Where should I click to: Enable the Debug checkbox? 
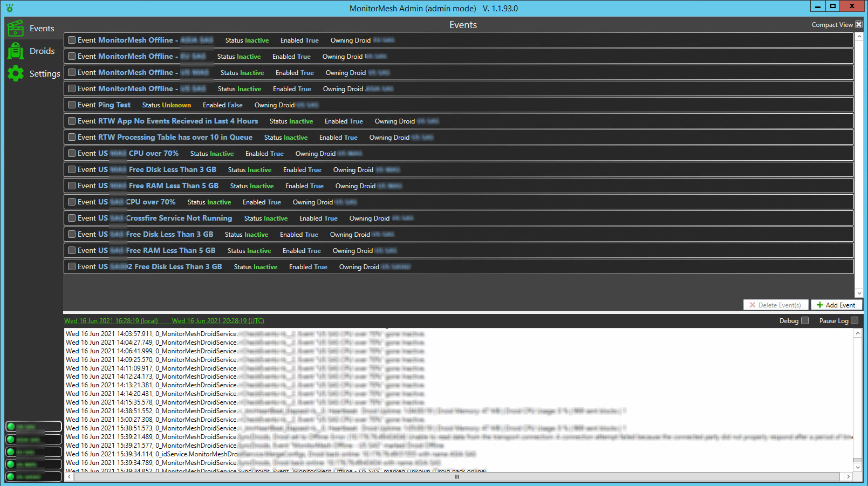point(805,320)
